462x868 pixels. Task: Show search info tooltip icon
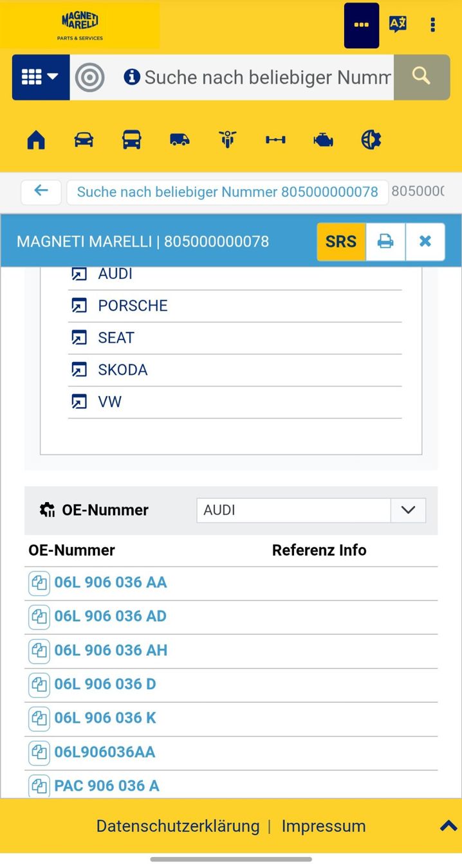(x=132, y=77)
